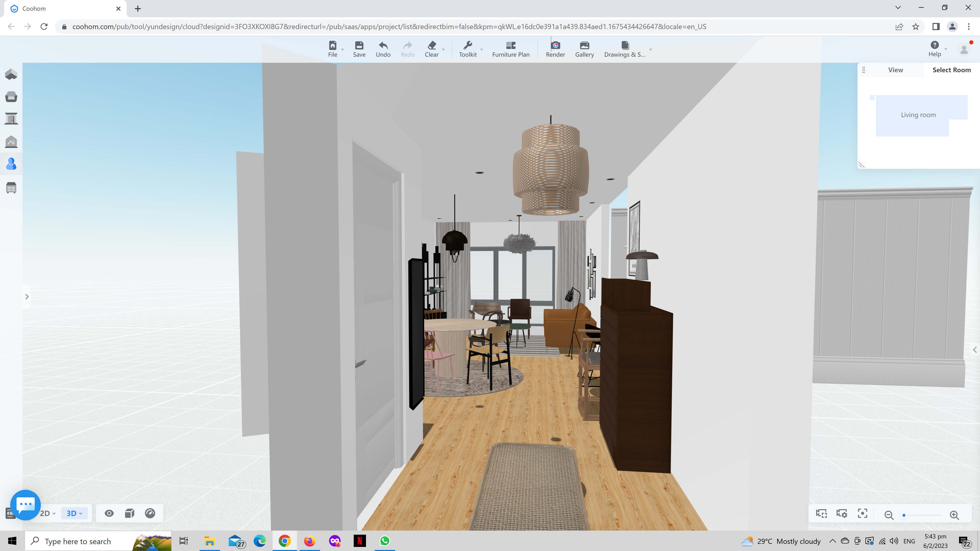Click zoom out magnifier icon
Image resolution: width=980 pixels, height=551 pixels.
tap(889, 515)
